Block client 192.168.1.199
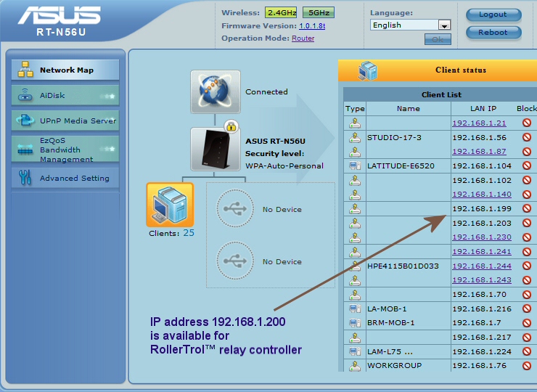537x392 pixels. tap(527, 208)
